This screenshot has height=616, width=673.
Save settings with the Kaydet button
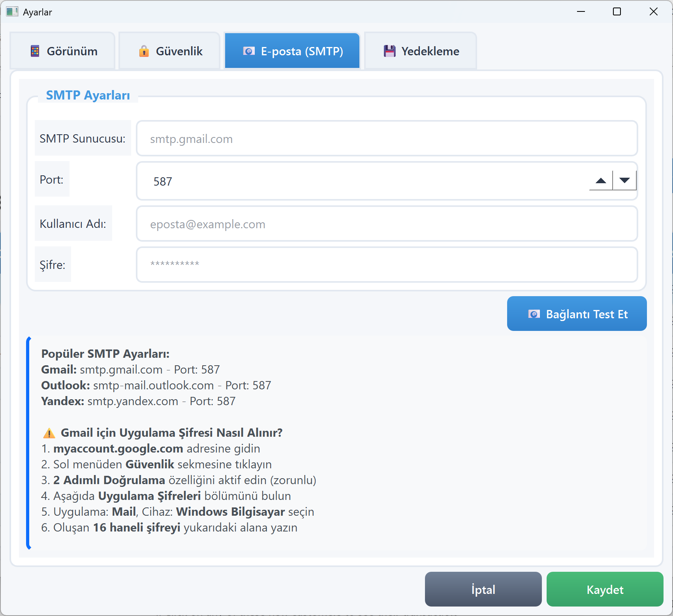pos(605,590)
